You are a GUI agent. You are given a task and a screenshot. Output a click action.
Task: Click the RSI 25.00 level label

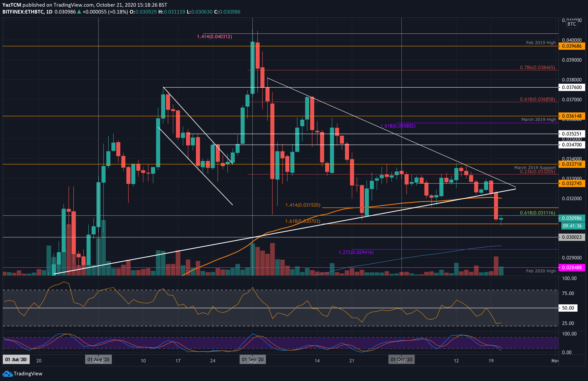(568, 323)
